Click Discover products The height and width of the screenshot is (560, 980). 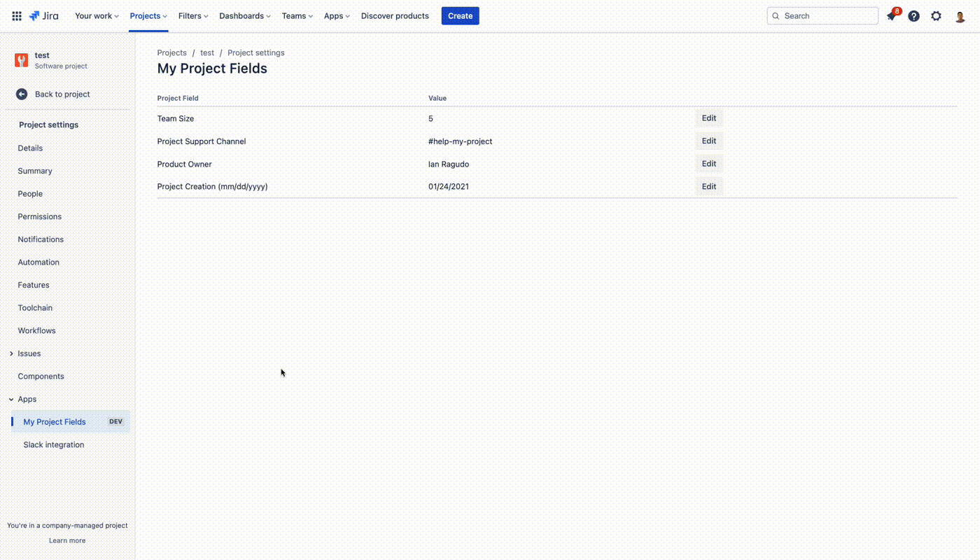pos(395,16)
